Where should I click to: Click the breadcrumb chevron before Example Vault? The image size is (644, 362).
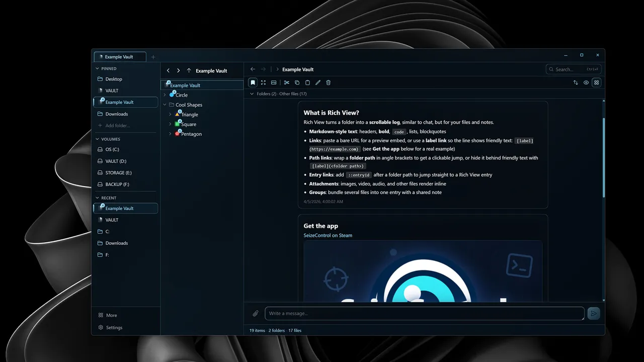[x=277, y=69]
